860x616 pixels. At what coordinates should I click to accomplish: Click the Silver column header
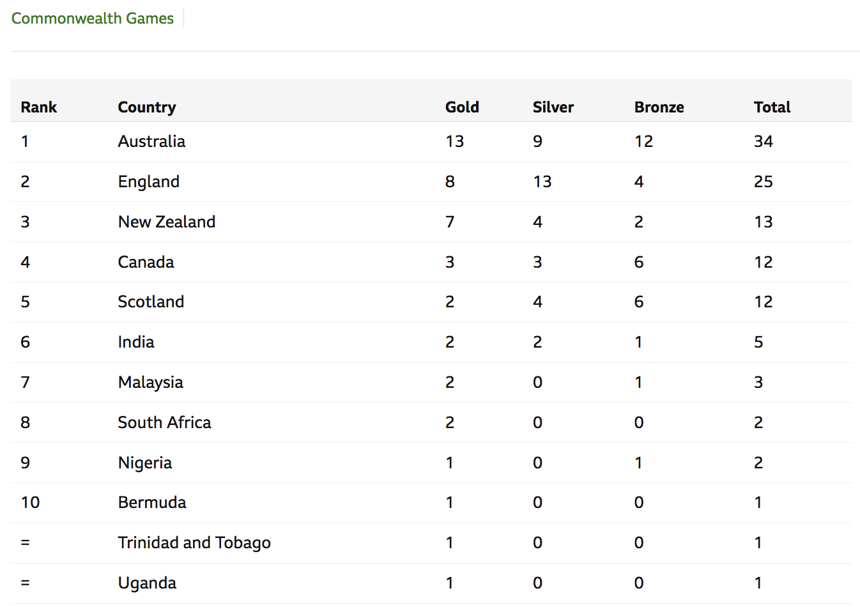click(553, 107)
